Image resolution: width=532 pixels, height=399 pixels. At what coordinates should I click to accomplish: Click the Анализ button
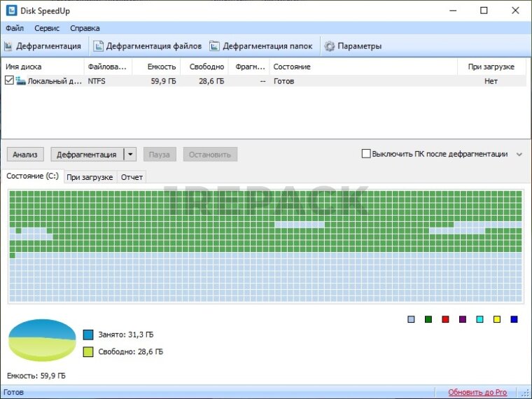(x=26, y=154)
